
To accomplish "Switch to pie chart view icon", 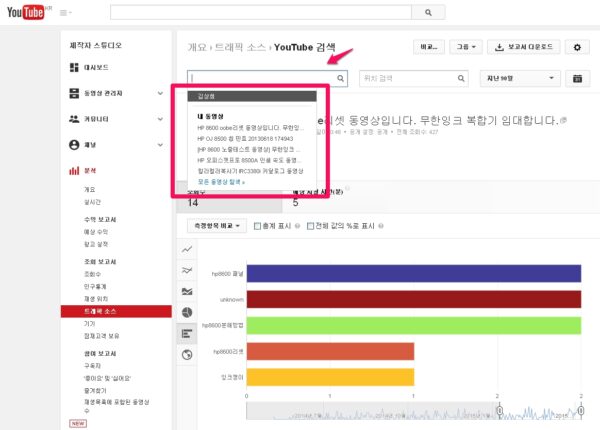I will click(x=187, y=313).
